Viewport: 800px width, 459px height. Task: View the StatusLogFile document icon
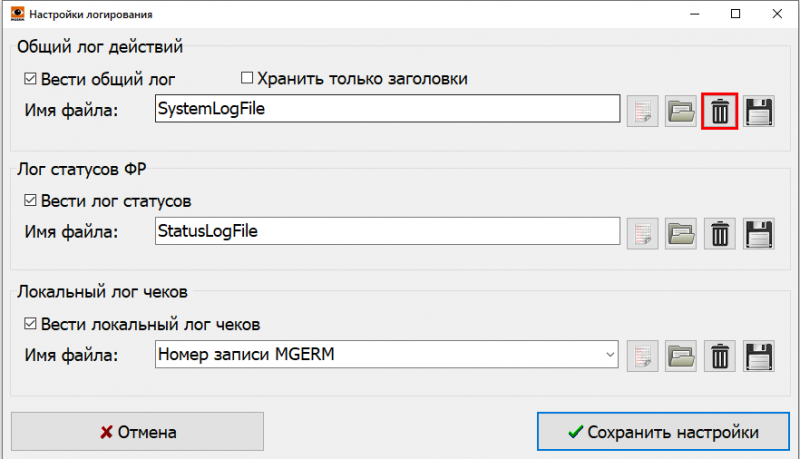[642, 234]
